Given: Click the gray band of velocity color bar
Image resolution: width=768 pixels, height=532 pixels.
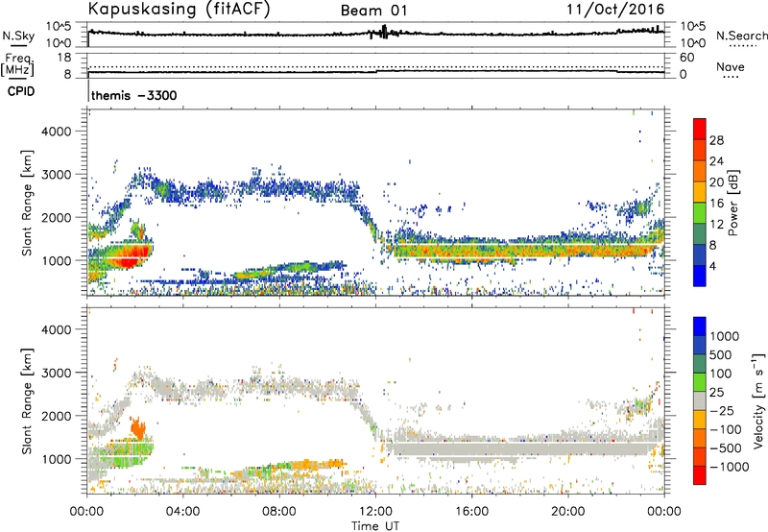Looking at the screenshot, I should click(x=700, y=400).
